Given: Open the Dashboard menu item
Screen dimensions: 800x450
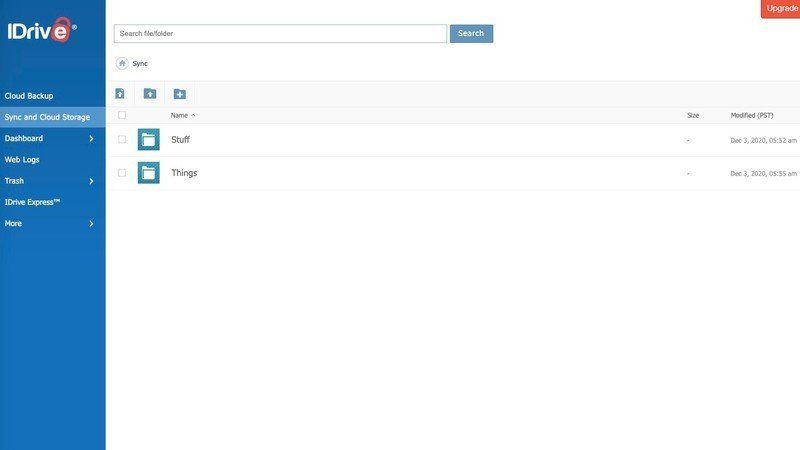Looking at the screenshot, I should coord(24,138).
